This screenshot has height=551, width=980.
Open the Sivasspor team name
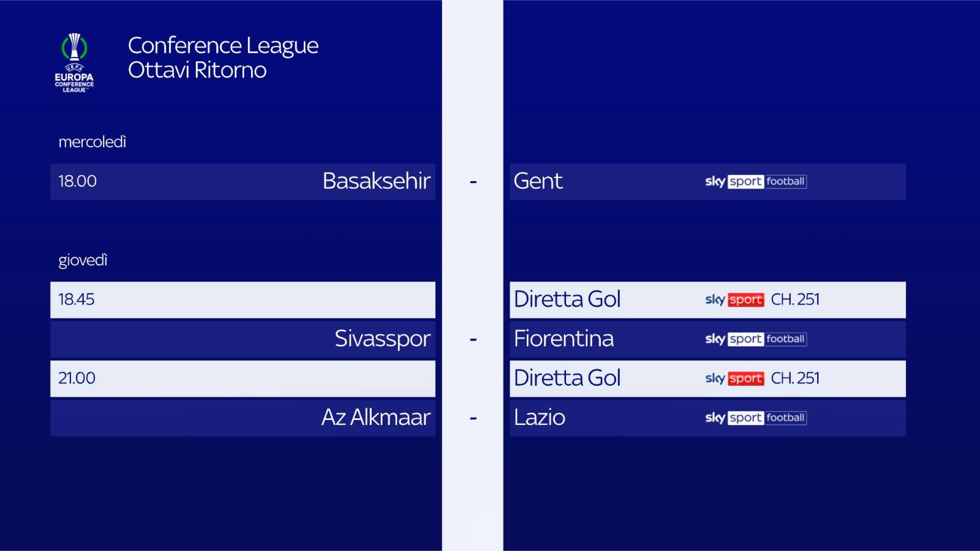coord(382,339)
